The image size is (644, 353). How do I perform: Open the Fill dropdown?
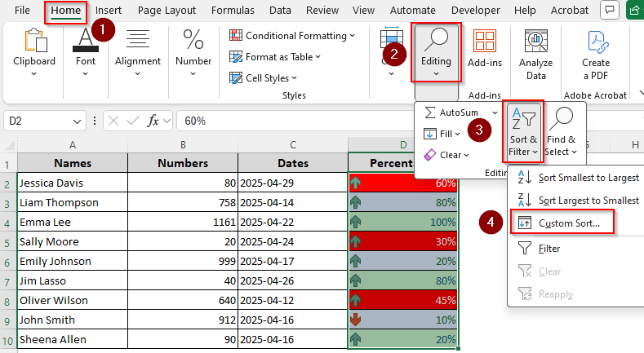tap(442, 134)
